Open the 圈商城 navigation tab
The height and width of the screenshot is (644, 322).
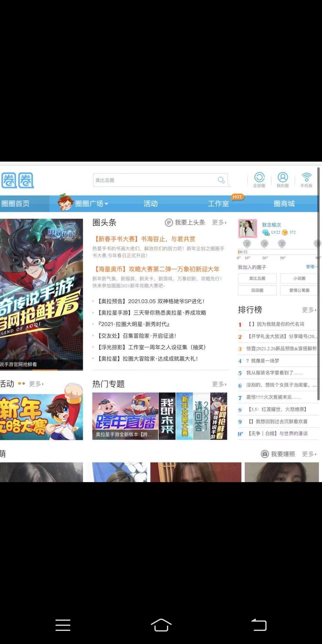click(x=284, y=204)
